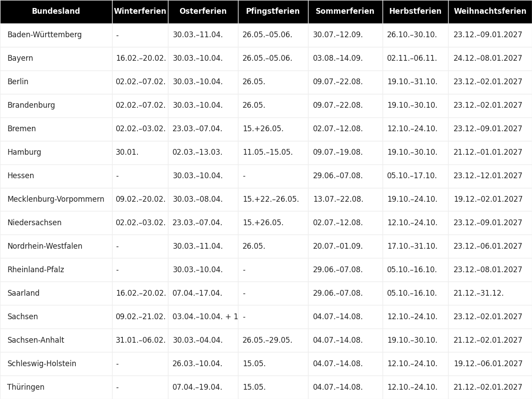The height and width of the screenshot is (399, 532).
Task: Select the Sommerferien column header
Action: pos(345,12)
